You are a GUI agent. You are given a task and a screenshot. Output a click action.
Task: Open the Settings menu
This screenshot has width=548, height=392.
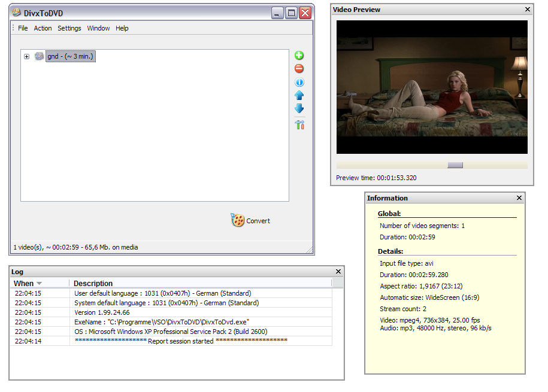69,28
